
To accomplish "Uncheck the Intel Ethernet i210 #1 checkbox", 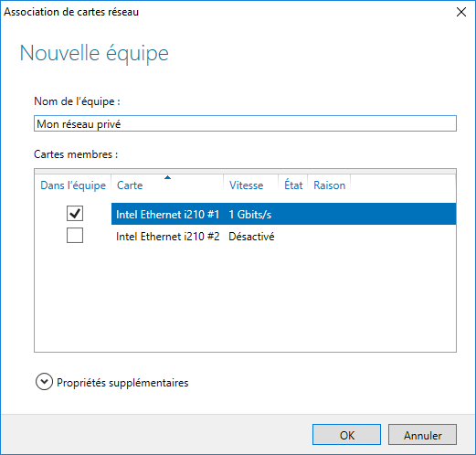I will [75, 213].
